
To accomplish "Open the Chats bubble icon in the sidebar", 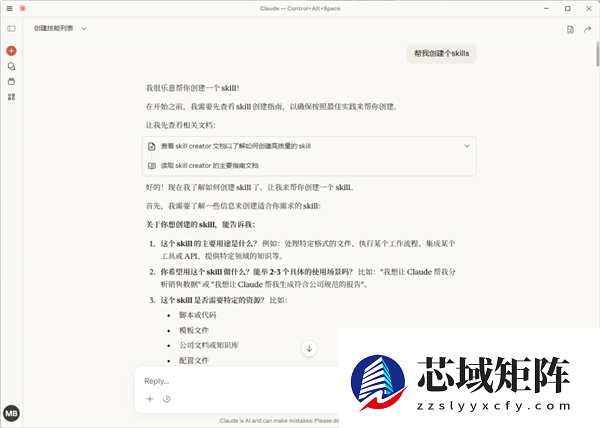I will 11,66.
